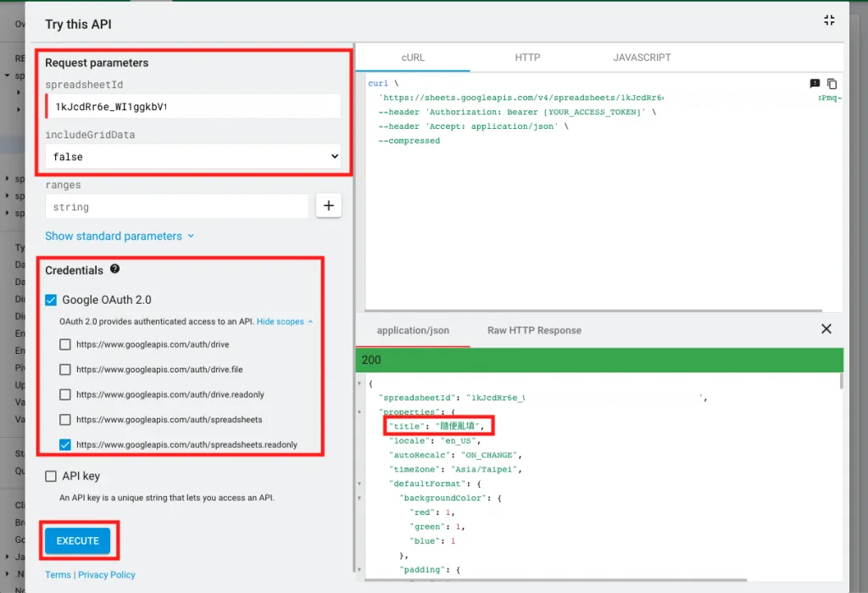
Task: Uncheck the auth/spreadsheets.readonly scope
Action: point(65,445)
